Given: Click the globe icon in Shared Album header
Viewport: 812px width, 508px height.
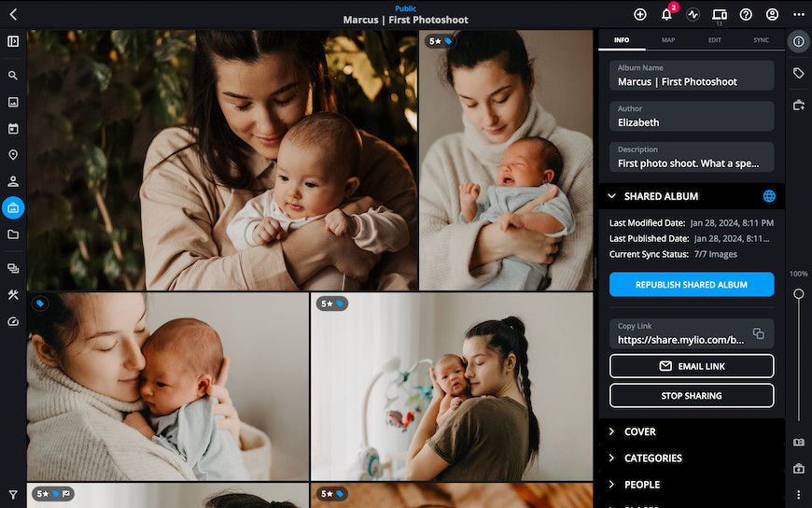Looking at the screenshot, I should 769,196.
